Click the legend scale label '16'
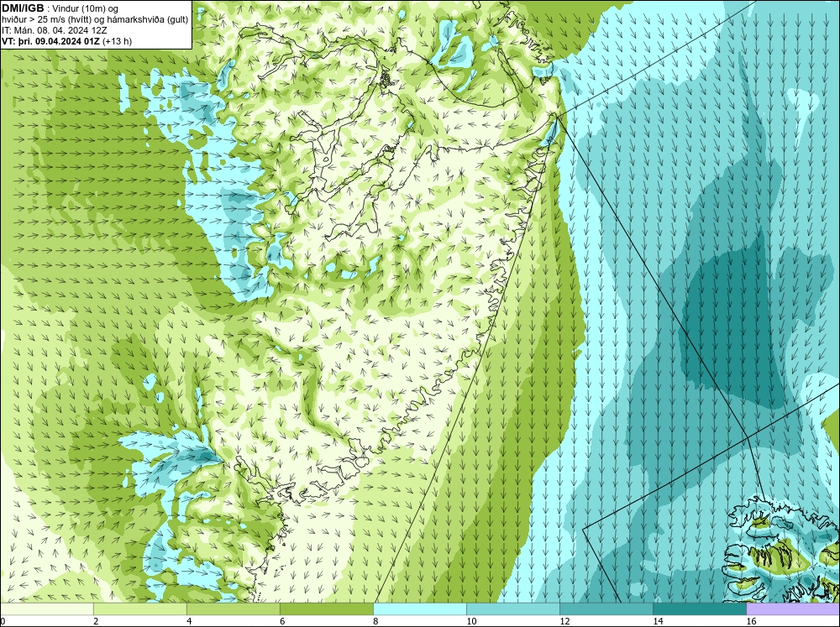Image resolution: width=840 pixels, height=627 pixels. coord(751,621)
